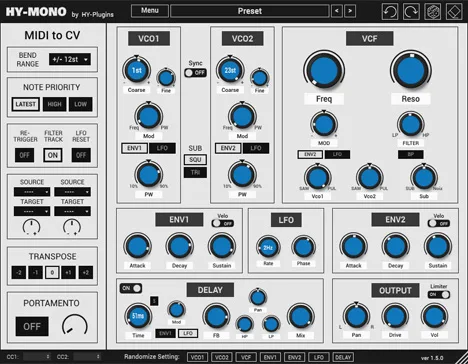Click the VCF Freq knob
The image size is (468, 364).
(324, 71)
